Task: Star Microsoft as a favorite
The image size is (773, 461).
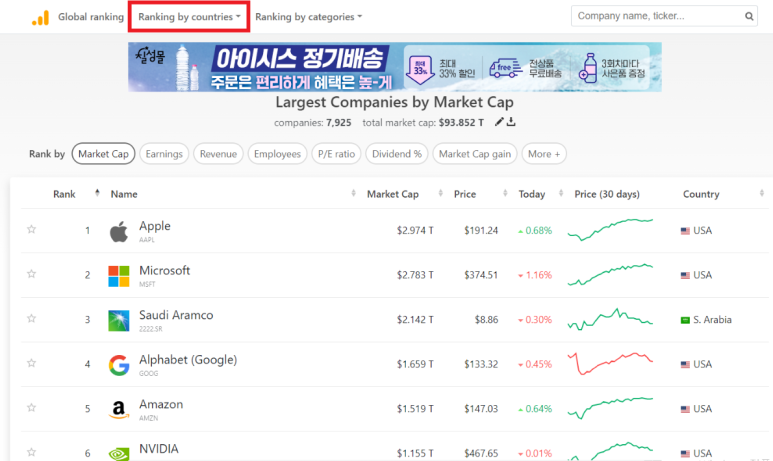Action: 32,274
